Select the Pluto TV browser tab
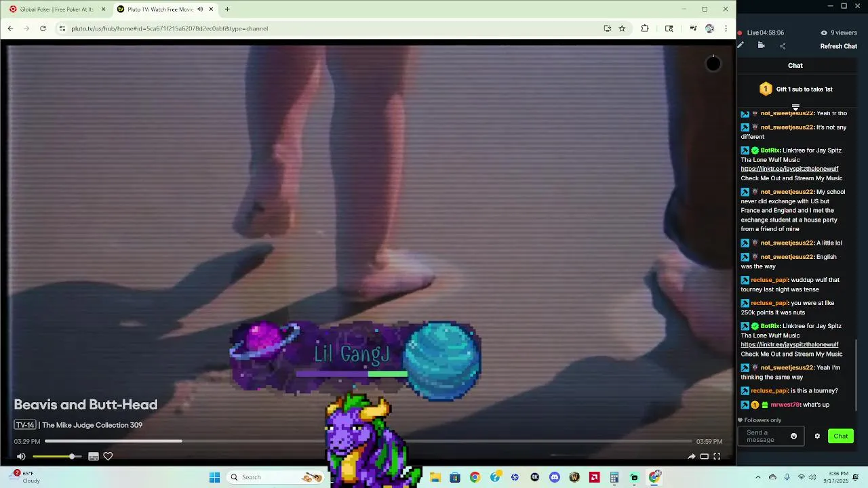The height and width of the screenshot is (488, 868). coord(163,9)
